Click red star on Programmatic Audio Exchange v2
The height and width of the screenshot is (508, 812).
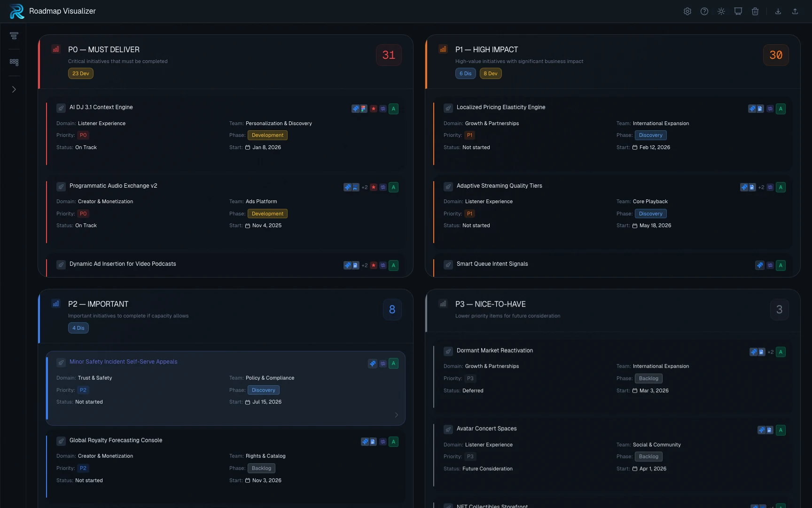pos(374,187)
